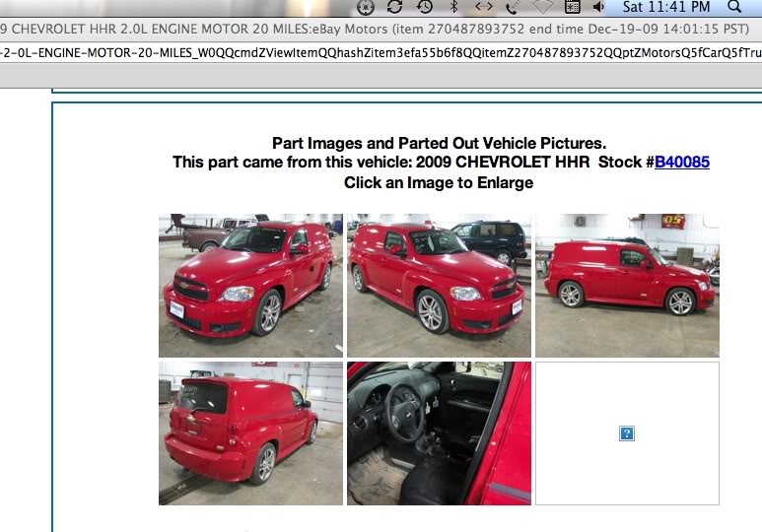Open the calendar menu bar icon

pyautogui.click(x=572, y=7)
